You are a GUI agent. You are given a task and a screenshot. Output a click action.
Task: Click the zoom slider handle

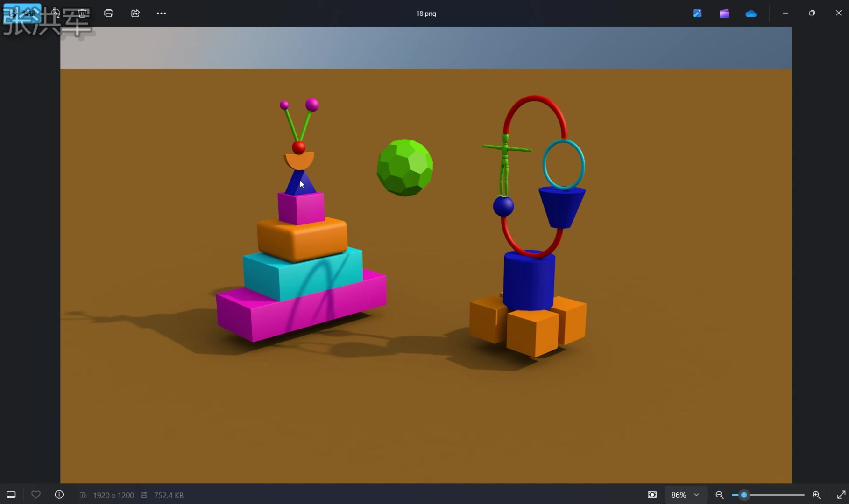(743, 495)
